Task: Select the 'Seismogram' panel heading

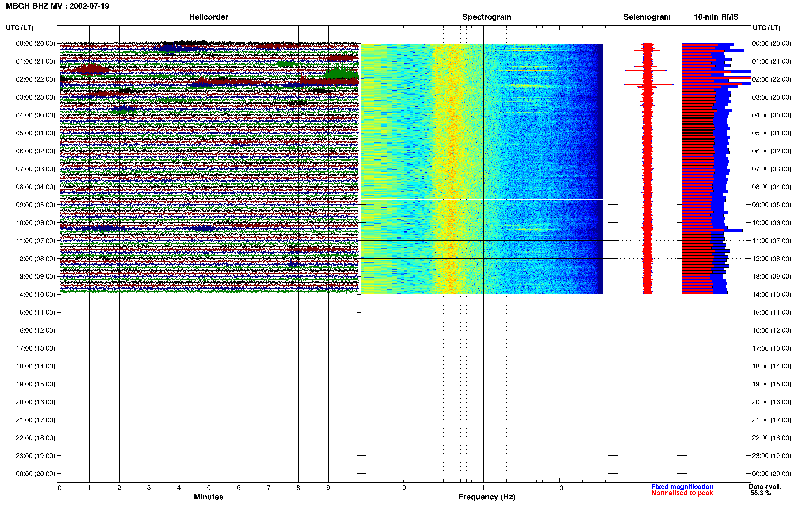Action: (x=647, y=17)
